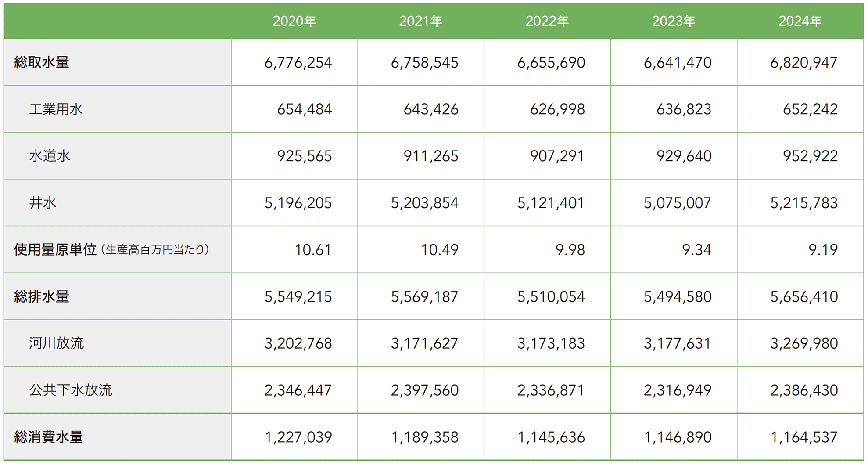
Task: Select the 2,397,560 sewer discharge cell
Action: 424,390
